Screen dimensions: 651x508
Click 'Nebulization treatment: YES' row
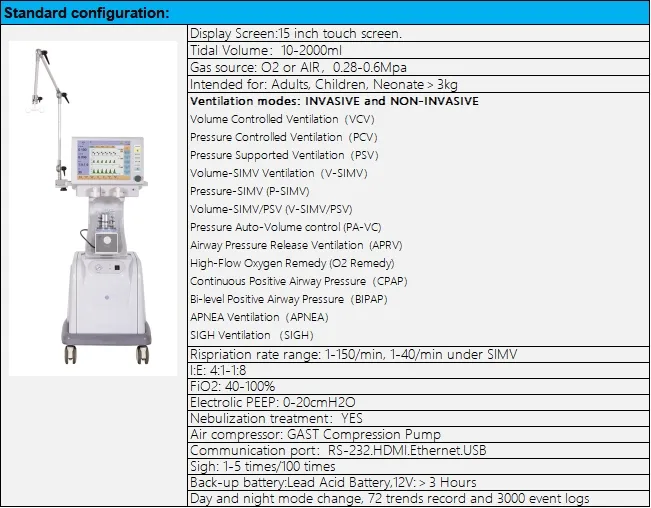(x=418, y=418)
